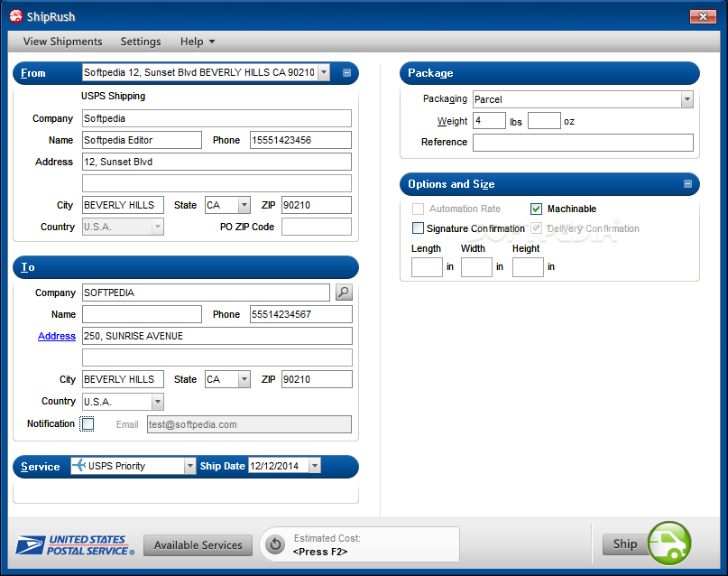Image resolution: width=728 pixels, height=576 pixels.
Task: Click the To Phone field
Action: click(x=301, y=314)
